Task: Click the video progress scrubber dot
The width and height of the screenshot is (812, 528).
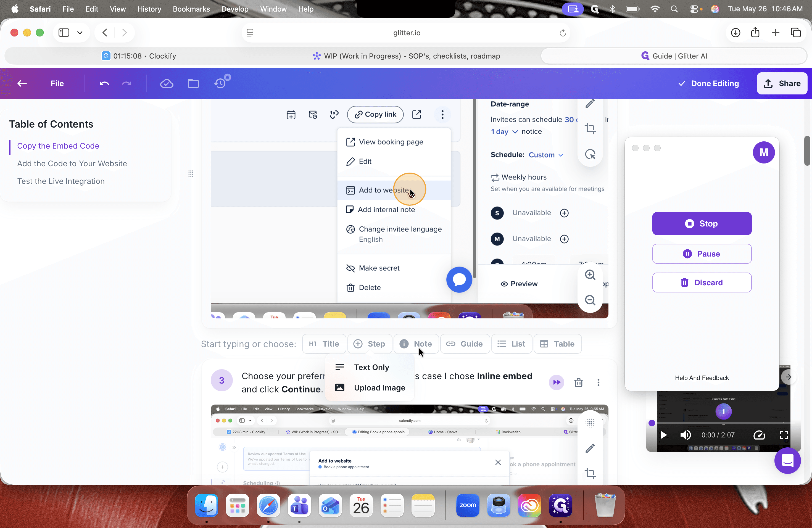Action: click(651, 423)
